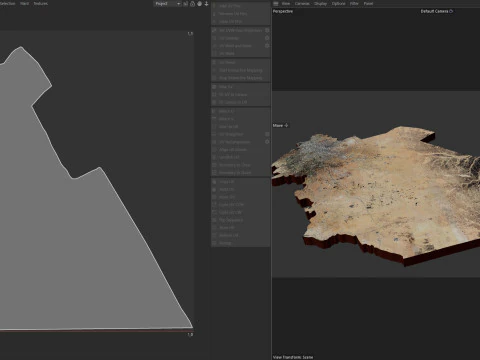This screenshot has height=360, width=480.
Task: Run the UV Weld command
Action: [240, 53]
